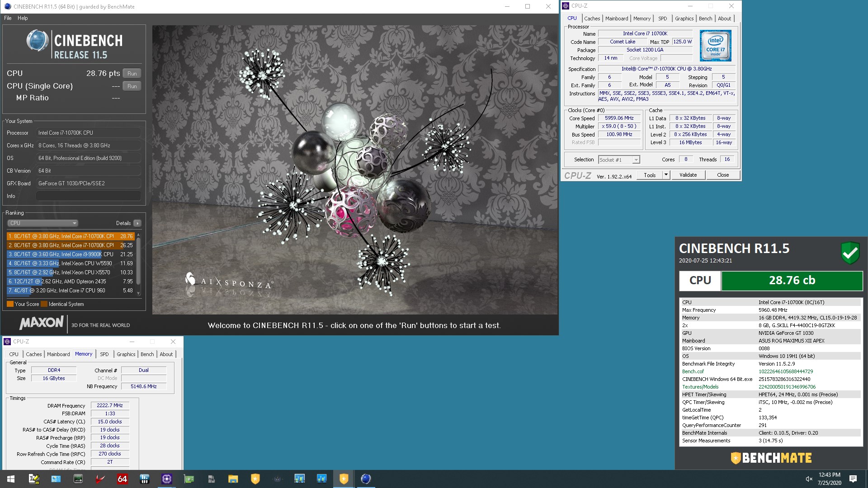Click the Validate button in CPU-Z
The image size is (868, 488).
pyautogui.click(x=688, y=175)
